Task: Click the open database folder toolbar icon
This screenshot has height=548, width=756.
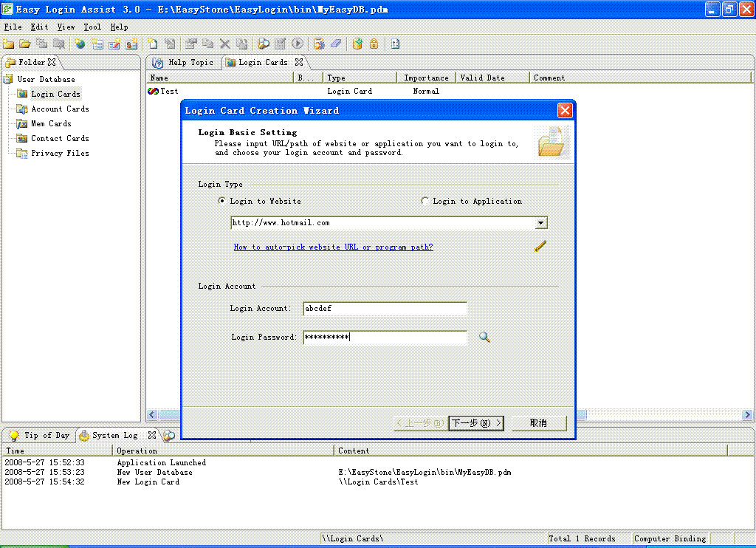Action: [25, 44]
